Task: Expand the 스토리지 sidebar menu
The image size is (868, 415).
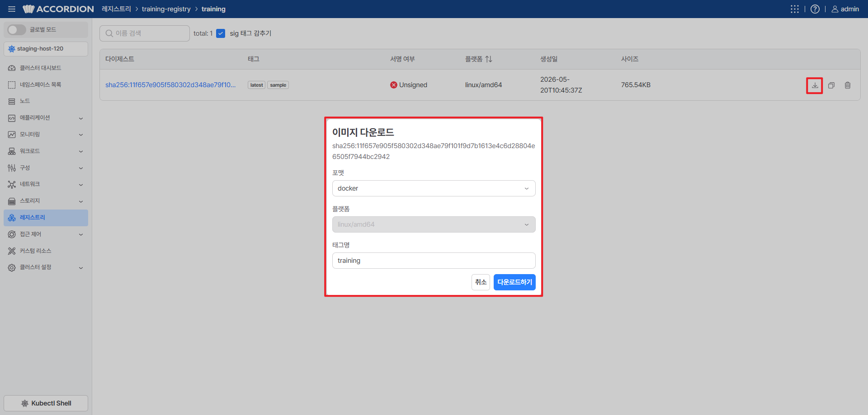Action: [46, 201]
